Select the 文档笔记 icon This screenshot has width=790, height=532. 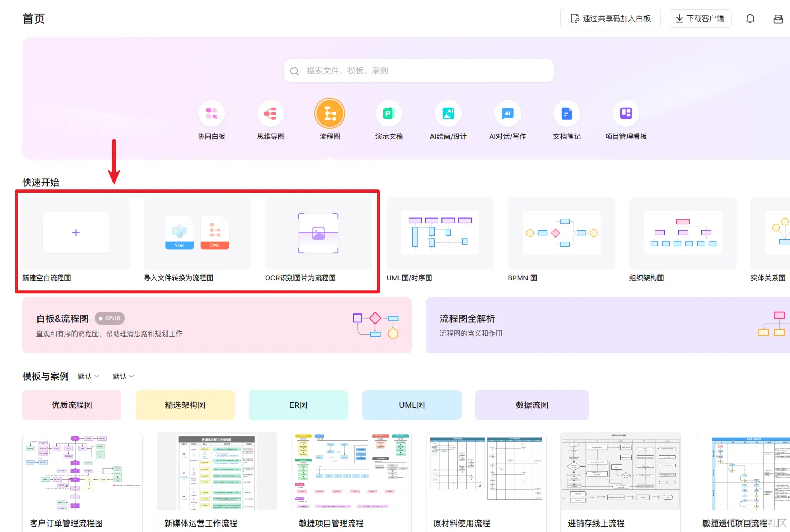coord(567,113)
